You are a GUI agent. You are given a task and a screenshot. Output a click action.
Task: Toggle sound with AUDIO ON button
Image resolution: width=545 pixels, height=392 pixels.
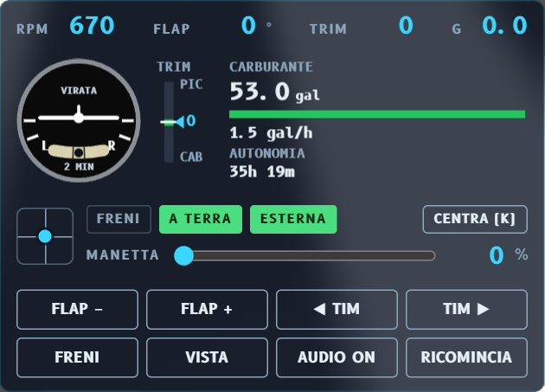point(337,357)
